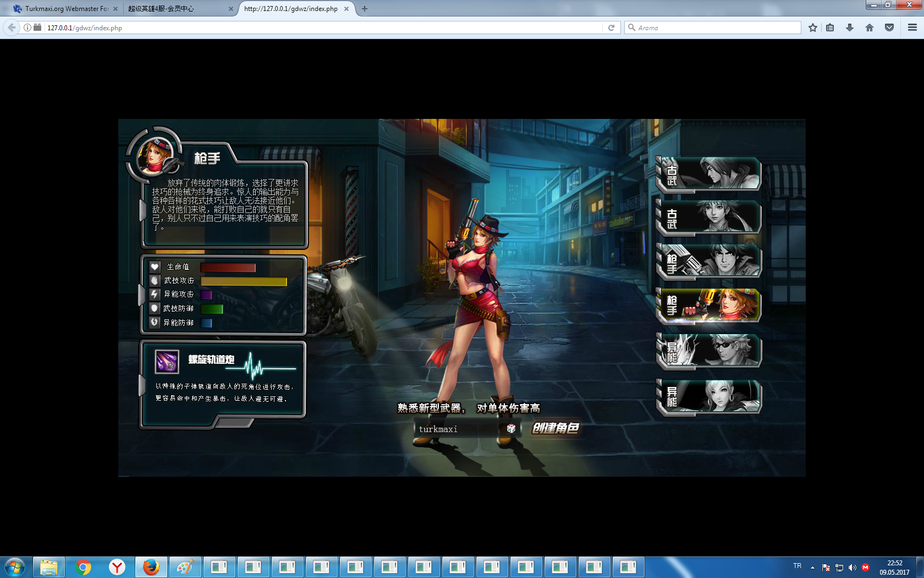Open Windows Explorer from the taskbar
The image size is (924, 578).
pyautogui.click(x=49, y=567)
